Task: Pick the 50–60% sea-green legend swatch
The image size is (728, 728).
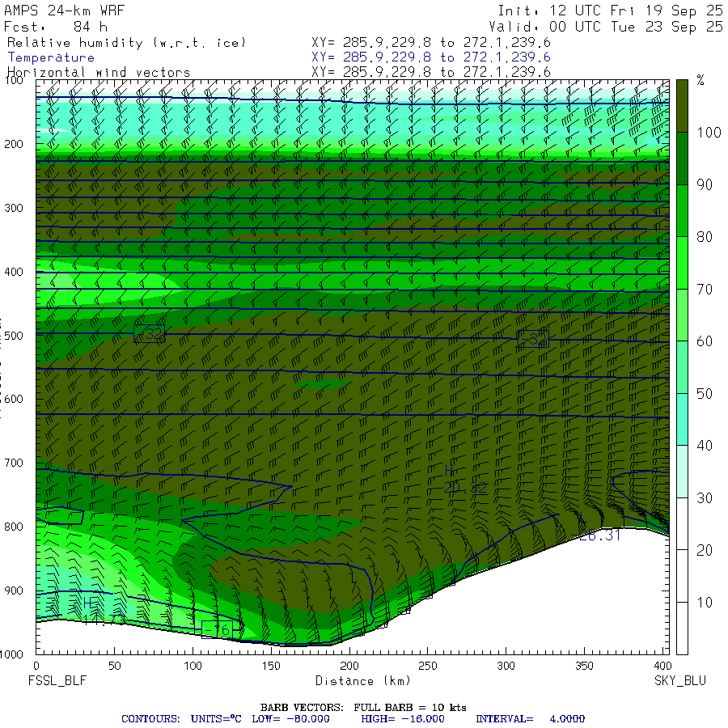Action: click(682, 367)
